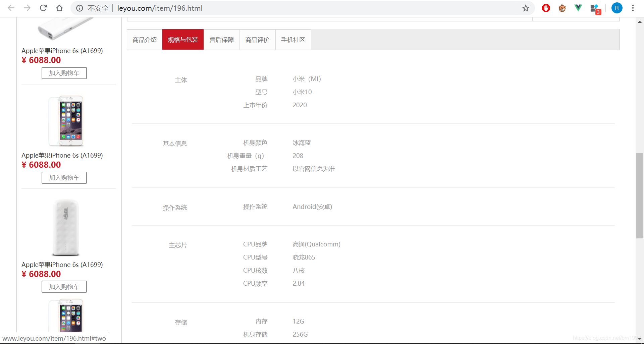Select the CPU brand 高通(Qualcomm)
This screenshot has height=344, width=644.
(x=316, y=244)
